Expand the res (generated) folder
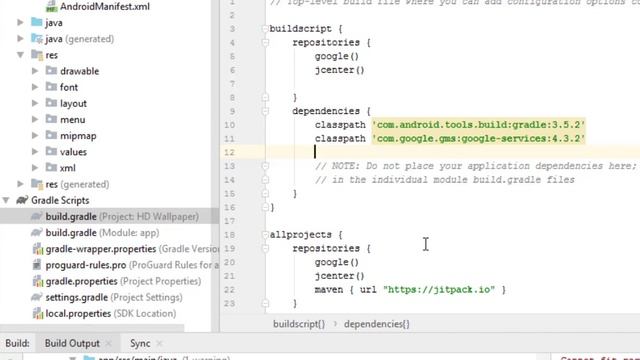Screen dimensions: 640x360 (20, 184)
